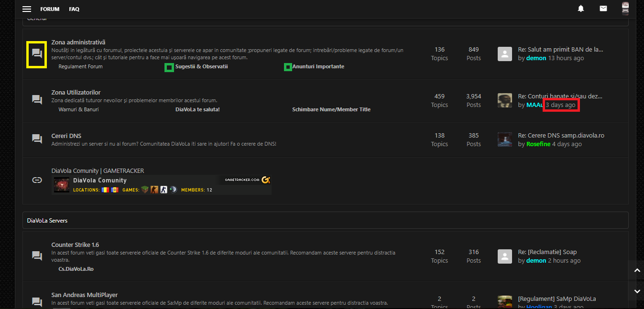Click the Cereri DNS forum speech-bubble icon
Image resolution: width=644 pixels, height=309 pixels.
coord(37,139)
